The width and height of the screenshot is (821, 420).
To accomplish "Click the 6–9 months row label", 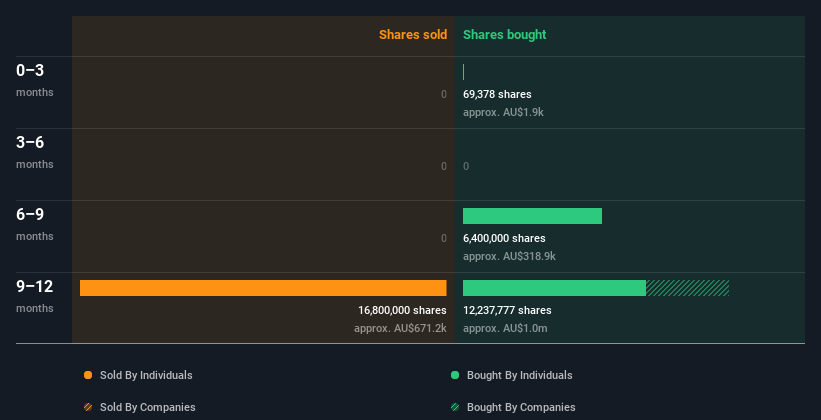I will coord(35,224).
